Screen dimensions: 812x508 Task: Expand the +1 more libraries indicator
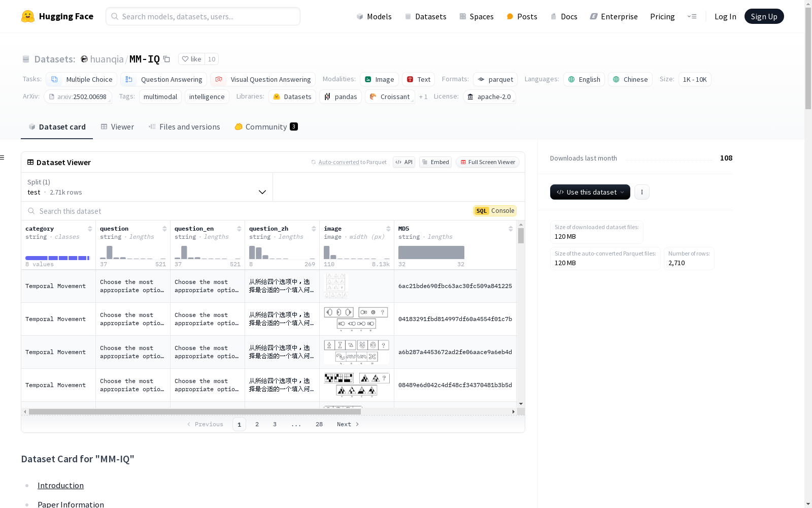click(x=423, y=97)
